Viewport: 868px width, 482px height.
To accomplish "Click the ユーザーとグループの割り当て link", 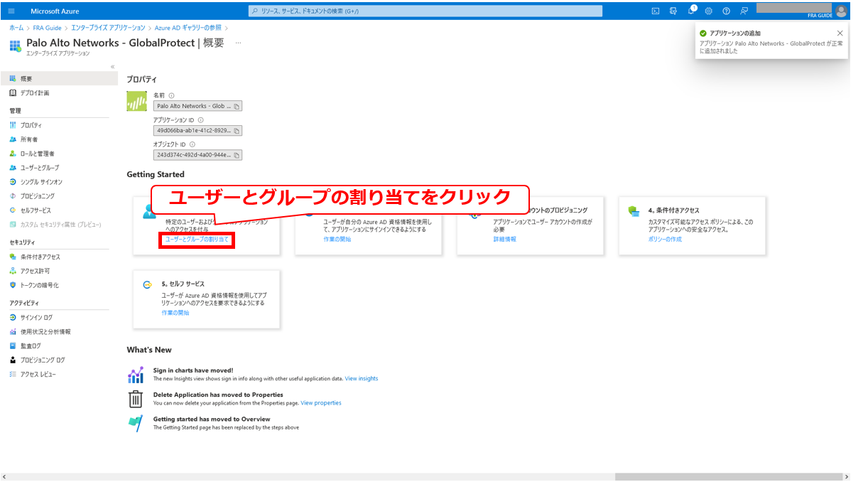I will tap(197, 240).
